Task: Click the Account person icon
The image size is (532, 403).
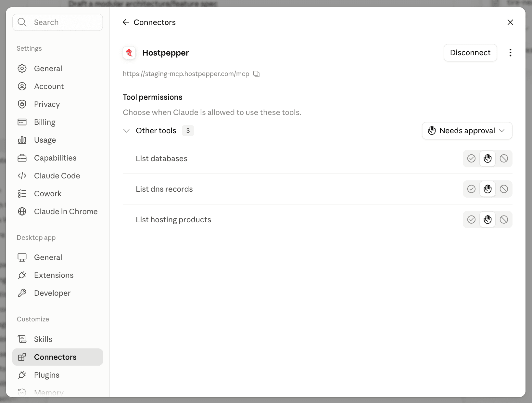Action: (22, 86)
